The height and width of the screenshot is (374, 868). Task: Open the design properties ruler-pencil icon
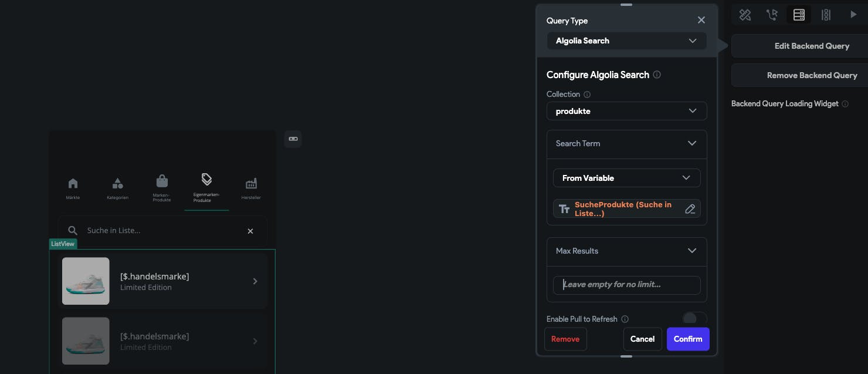coord(745,15)
